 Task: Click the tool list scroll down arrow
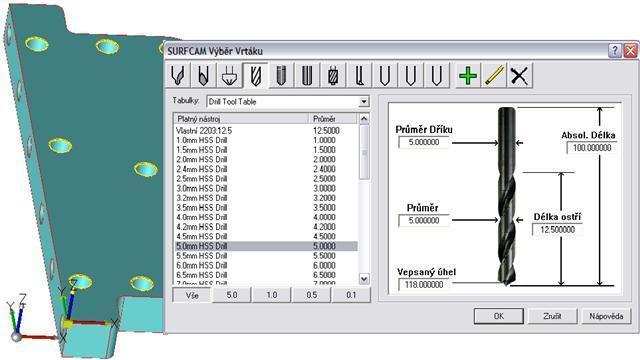[364, 279]
